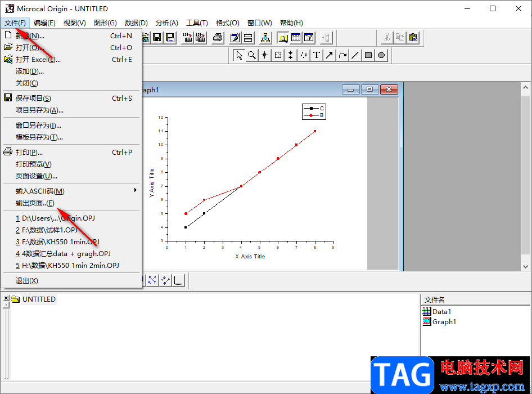Click the Vector XYXY graph icon
Viewport: 532px width, 394px height.
pyautogui.click(x=165, y=280)
